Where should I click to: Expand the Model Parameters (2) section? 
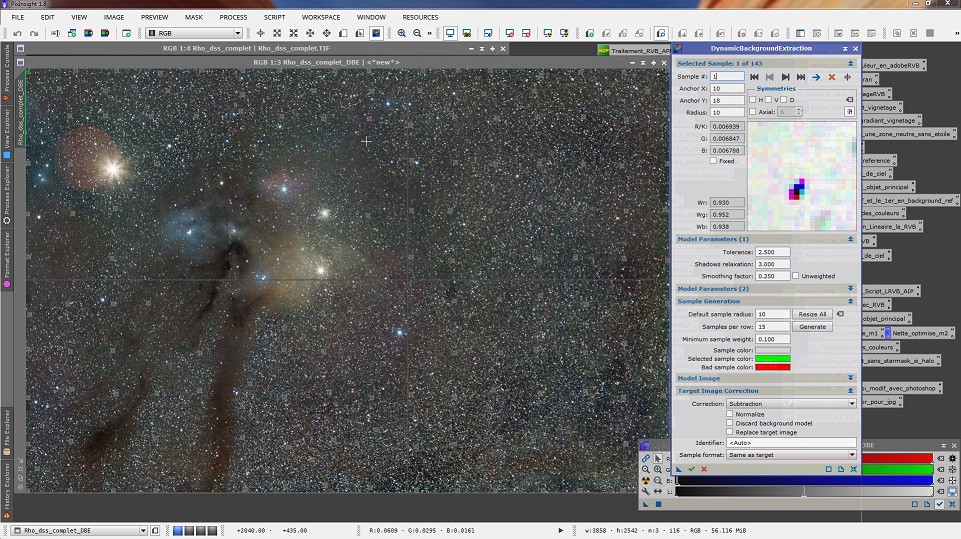click(850, 288)
